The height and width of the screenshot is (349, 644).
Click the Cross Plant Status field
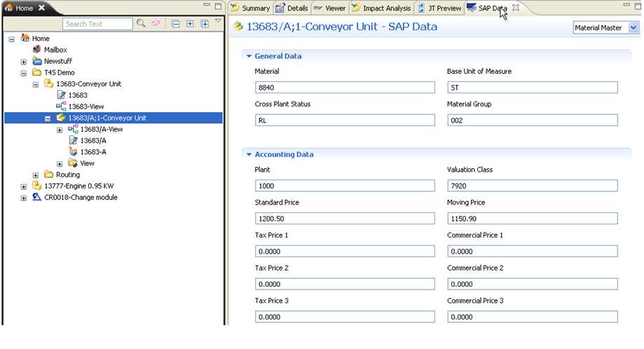coord(345,120)
